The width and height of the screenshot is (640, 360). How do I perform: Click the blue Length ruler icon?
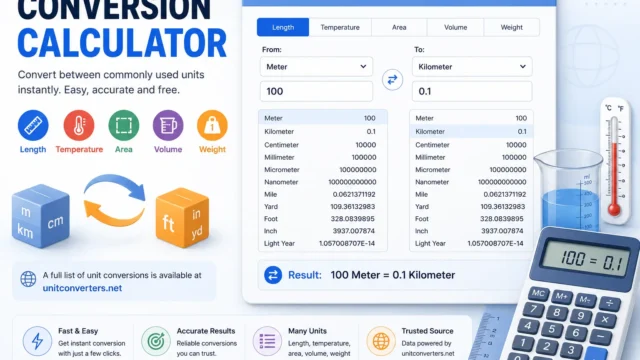(x=33, y=125)
